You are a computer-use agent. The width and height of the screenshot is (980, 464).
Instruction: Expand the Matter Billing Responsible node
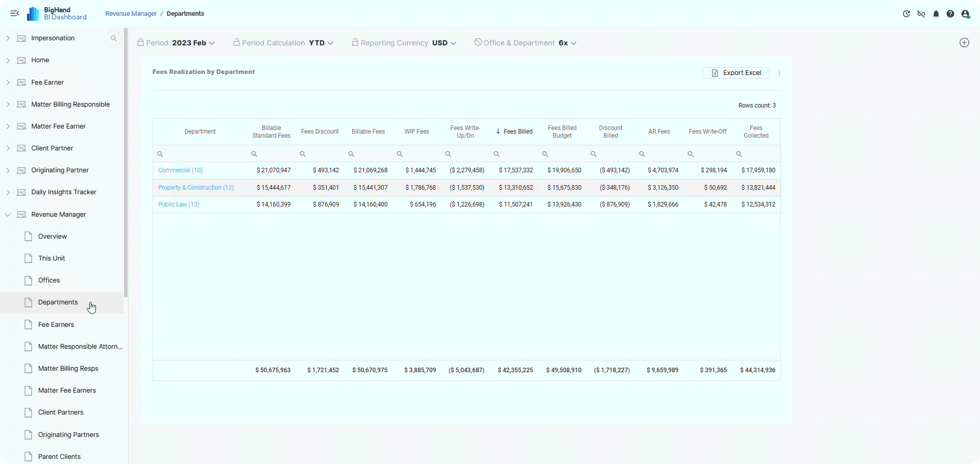pyautogui.click(x=8, y=105)
